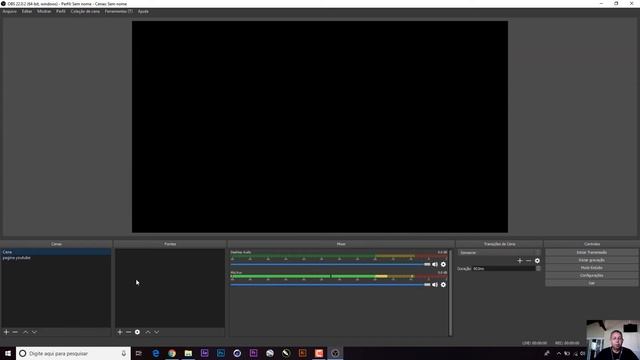
Task: Move scene down arrow in Cenas panel
Action: coord(34,332)
